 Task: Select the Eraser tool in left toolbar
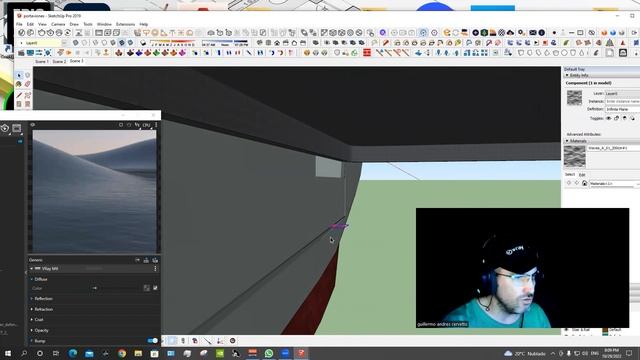(27, 84)
